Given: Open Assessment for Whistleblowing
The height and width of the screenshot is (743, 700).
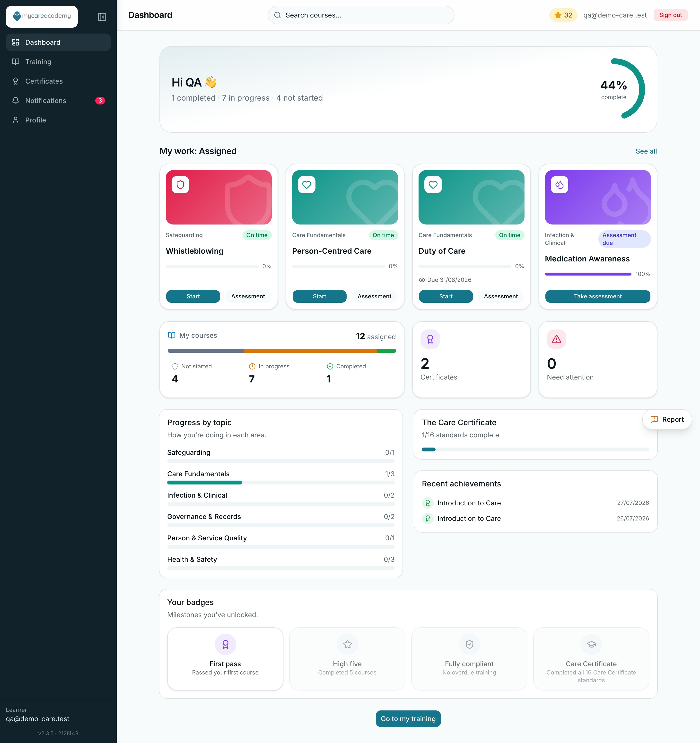Looking at the screenshot, I should pos(248,296).
